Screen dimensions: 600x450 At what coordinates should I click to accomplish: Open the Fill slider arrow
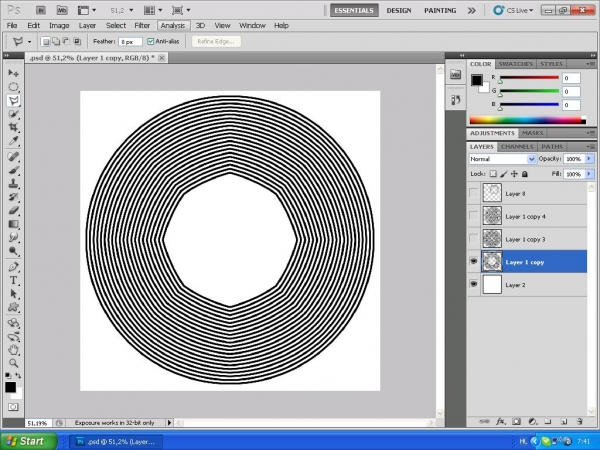[x=589, y=174]
